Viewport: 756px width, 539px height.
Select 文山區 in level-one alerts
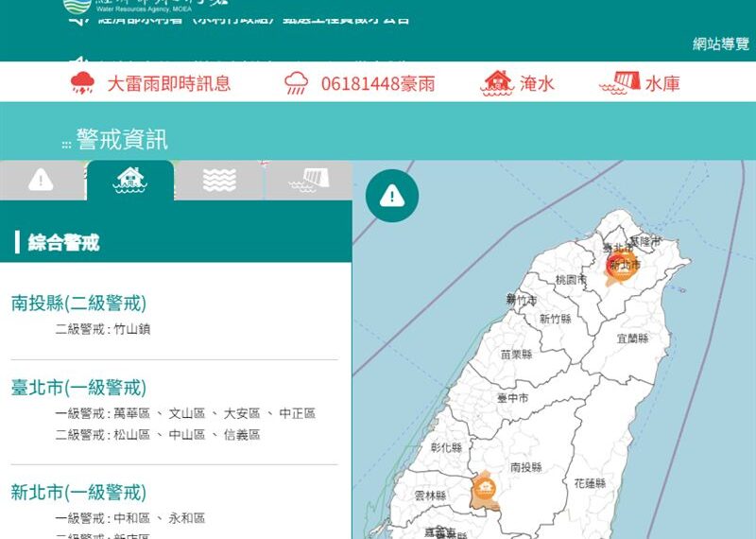click(x=187, y=413)
